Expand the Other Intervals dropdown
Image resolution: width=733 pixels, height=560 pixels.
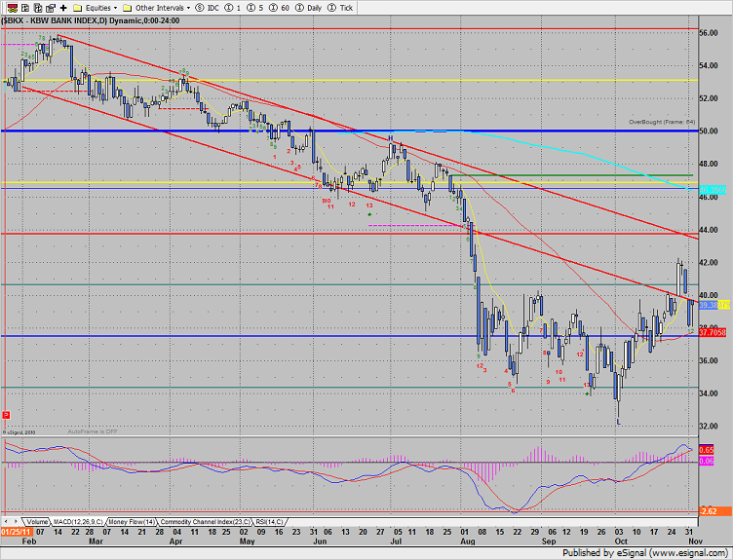point(188,8)
